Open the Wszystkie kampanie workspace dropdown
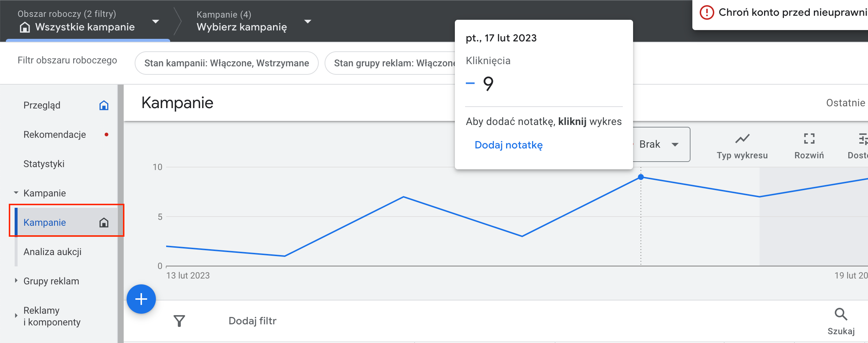The image size is (868, 343). [x=156, y=21]
